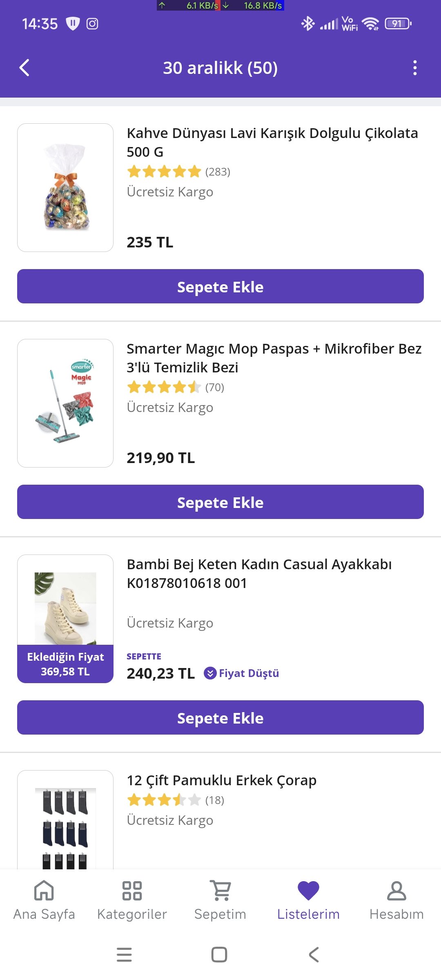Open the three-dot overflow menu
The width and height of the screenshot is (441, 980).
pyautogui.click(x=415, y=68)
